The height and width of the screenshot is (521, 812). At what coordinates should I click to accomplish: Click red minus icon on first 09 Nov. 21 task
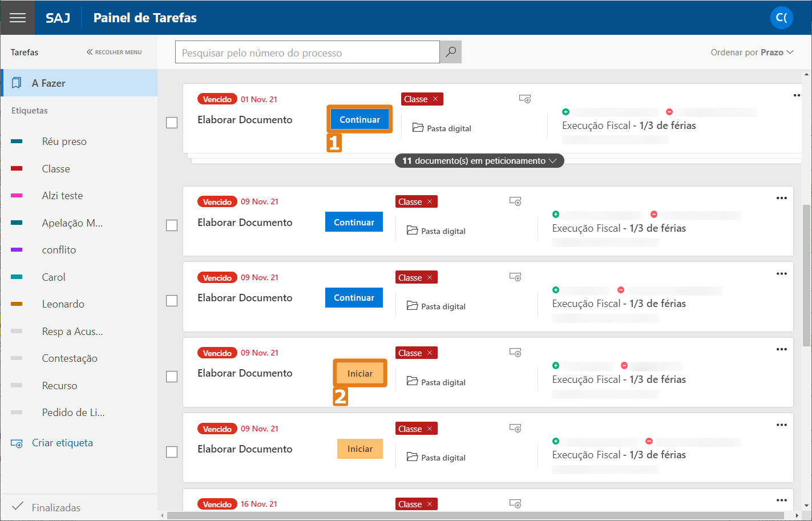pyautogui.click(x=654, y=215)
